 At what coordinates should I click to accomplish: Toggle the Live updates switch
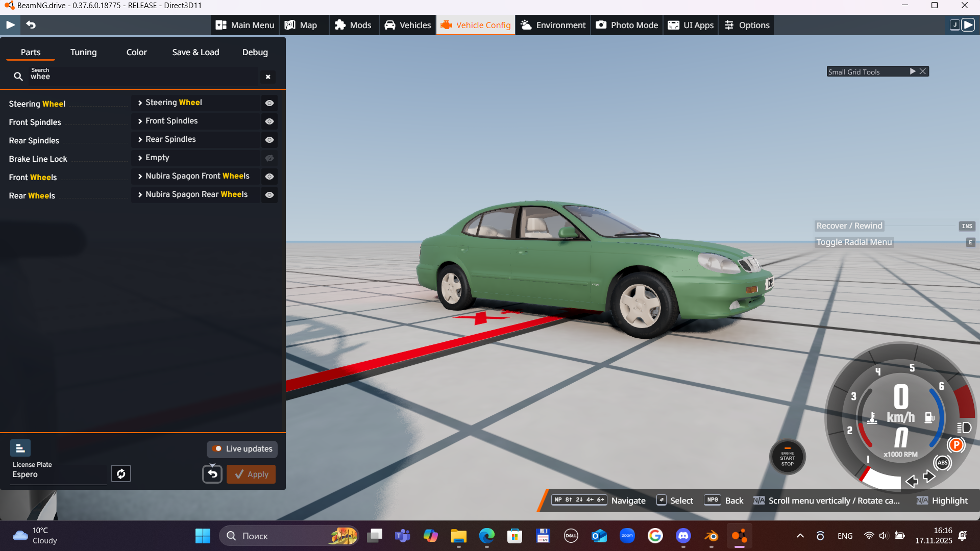[x=217, y=449]
